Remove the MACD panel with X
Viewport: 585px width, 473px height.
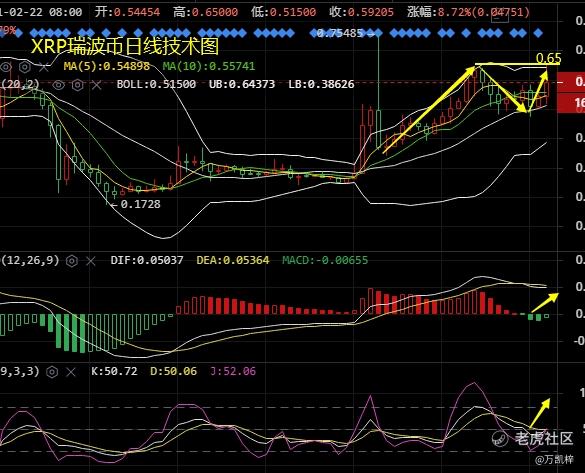coord(91,261)
